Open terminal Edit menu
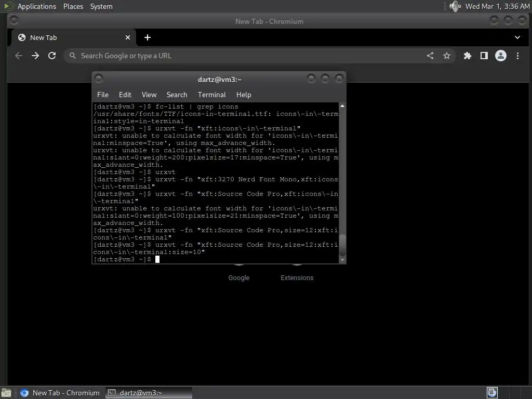 125,95
